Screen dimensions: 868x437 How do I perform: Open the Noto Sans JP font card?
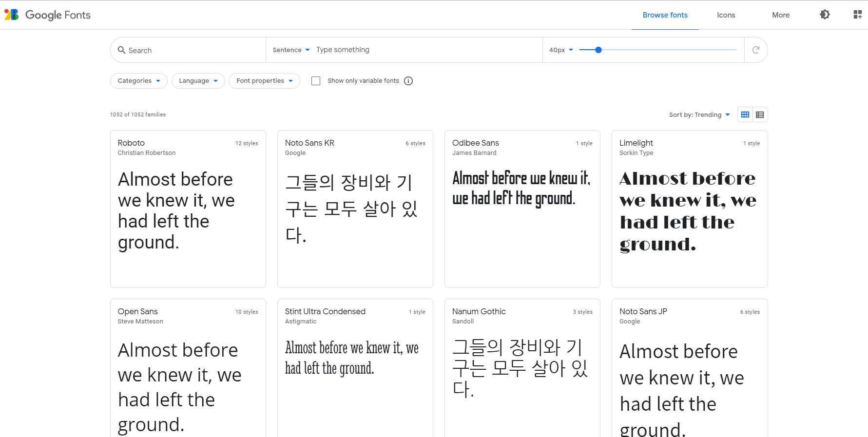pyautogui.click(x=690, y=368)
